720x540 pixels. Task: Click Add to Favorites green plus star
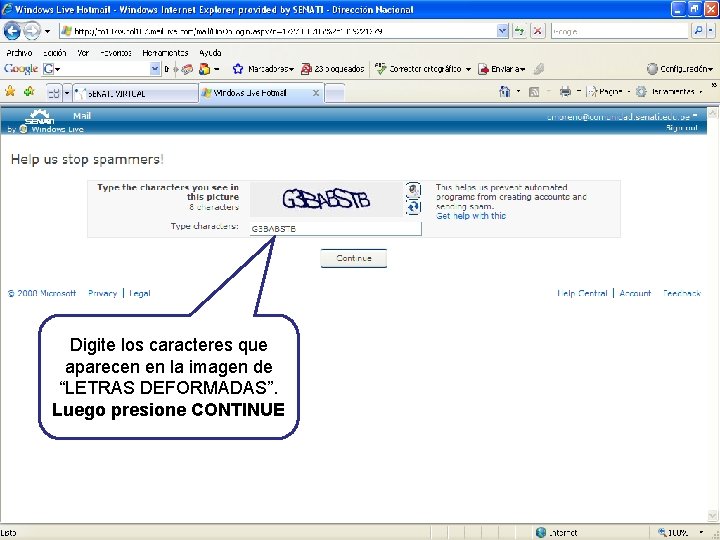(29, 91)
